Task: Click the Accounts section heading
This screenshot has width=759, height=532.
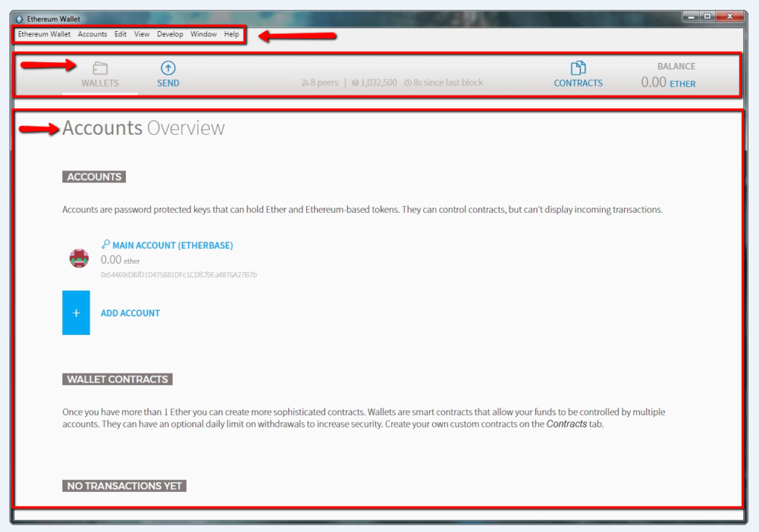Action: [94, 176]
